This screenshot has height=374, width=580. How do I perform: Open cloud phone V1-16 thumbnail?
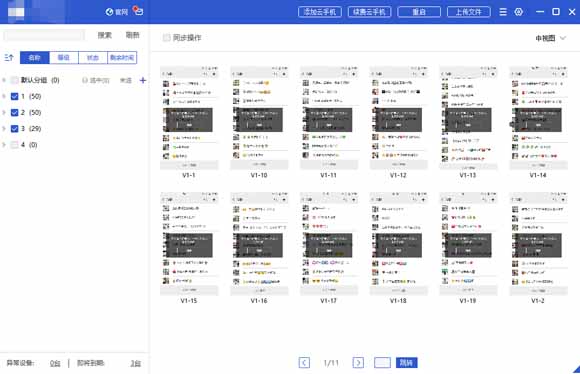click(x=259, y=243)
